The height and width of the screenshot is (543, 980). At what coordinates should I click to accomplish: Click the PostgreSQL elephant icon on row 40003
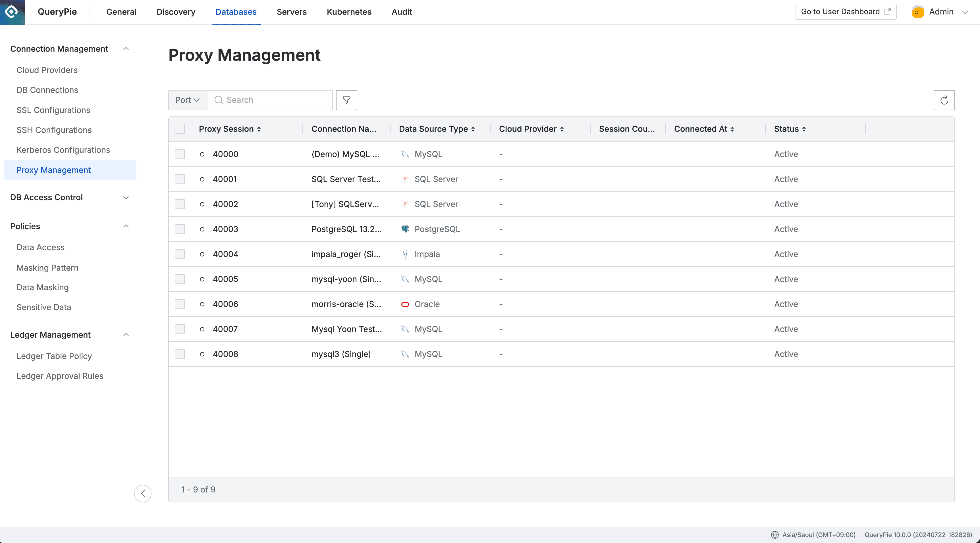[x=405, y=229]
